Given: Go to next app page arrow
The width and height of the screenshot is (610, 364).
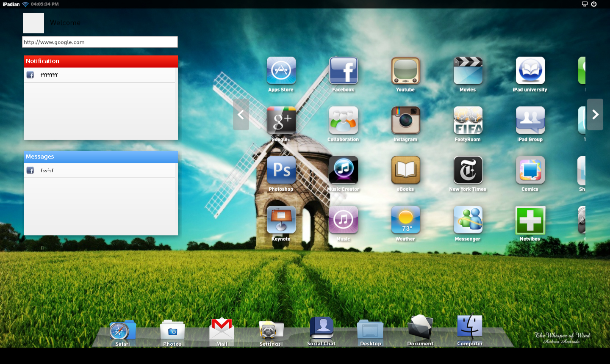Looking at the screenshot, I should tap(595, 114).
